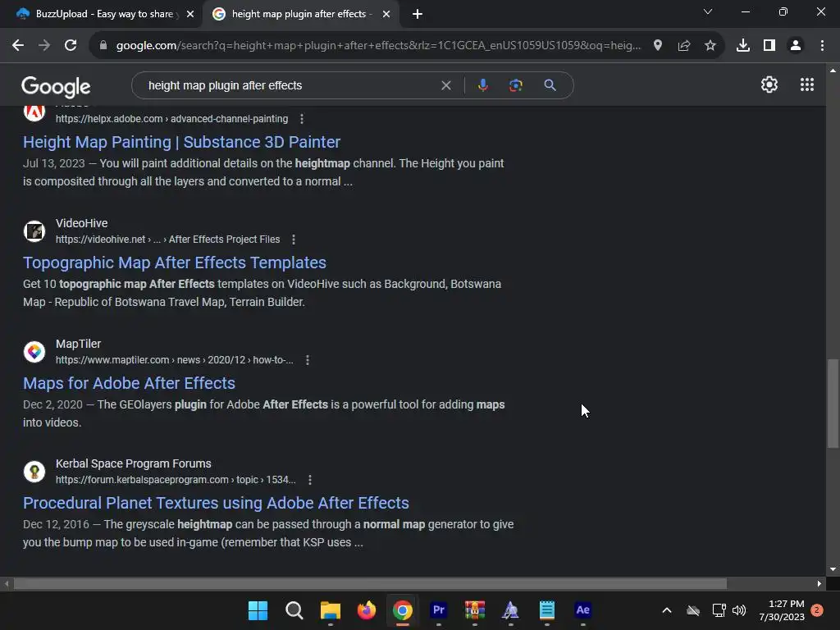The height and width of the screenshot is (630, 840).
Task: Open Procedural Planet Textures result link
Action: (216, 503)
